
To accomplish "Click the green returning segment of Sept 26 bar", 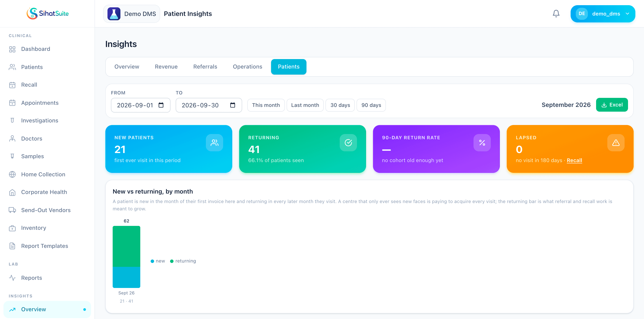I will pos(126,246).
